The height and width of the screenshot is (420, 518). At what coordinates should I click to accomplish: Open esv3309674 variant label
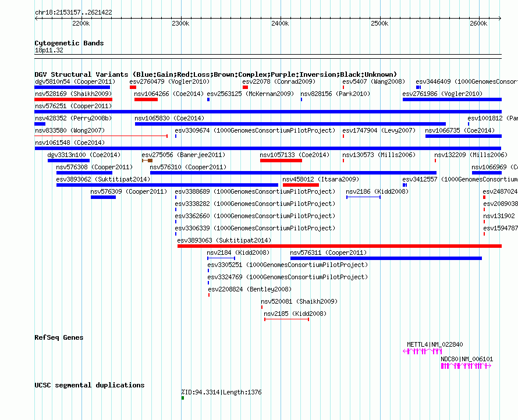point(255,130)
